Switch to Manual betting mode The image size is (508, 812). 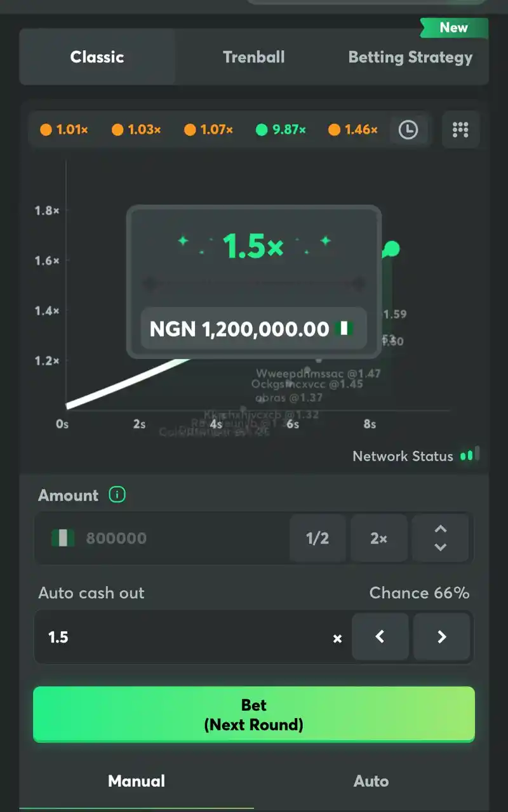(137, 781)
